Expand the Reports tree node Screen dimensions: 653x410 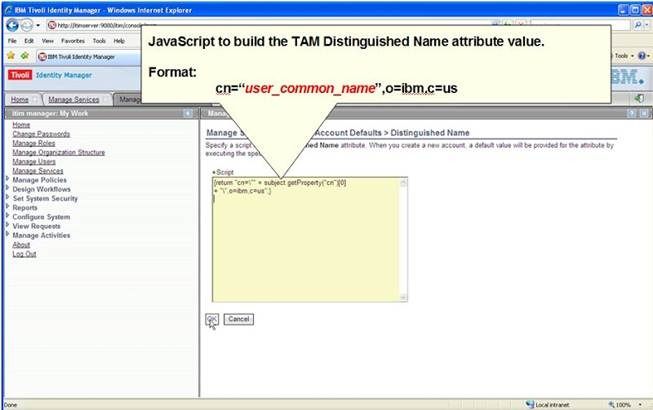pyautogui.click(x=7, y=206)
